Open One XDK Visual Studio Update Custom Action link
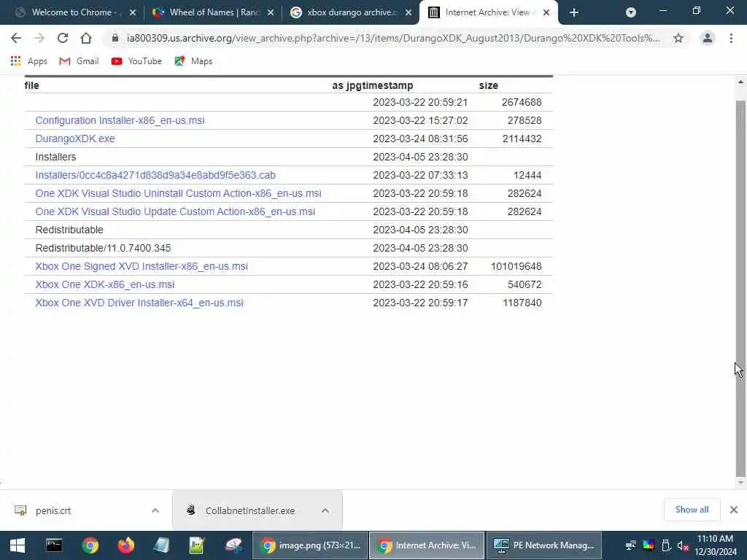The image size is (747, 560). (x=175, y=211)
